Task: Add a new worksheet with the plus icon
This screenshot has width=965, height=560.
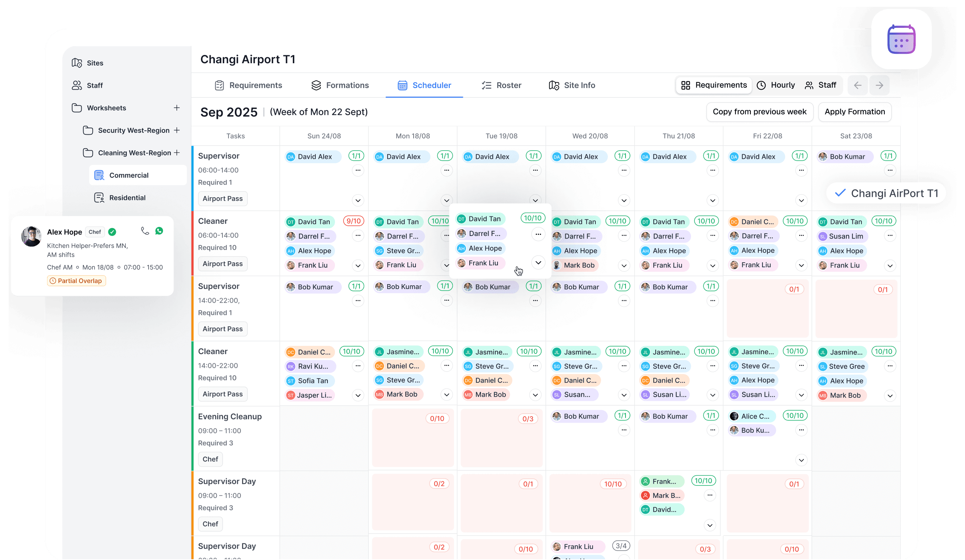Action: (177, 108)
